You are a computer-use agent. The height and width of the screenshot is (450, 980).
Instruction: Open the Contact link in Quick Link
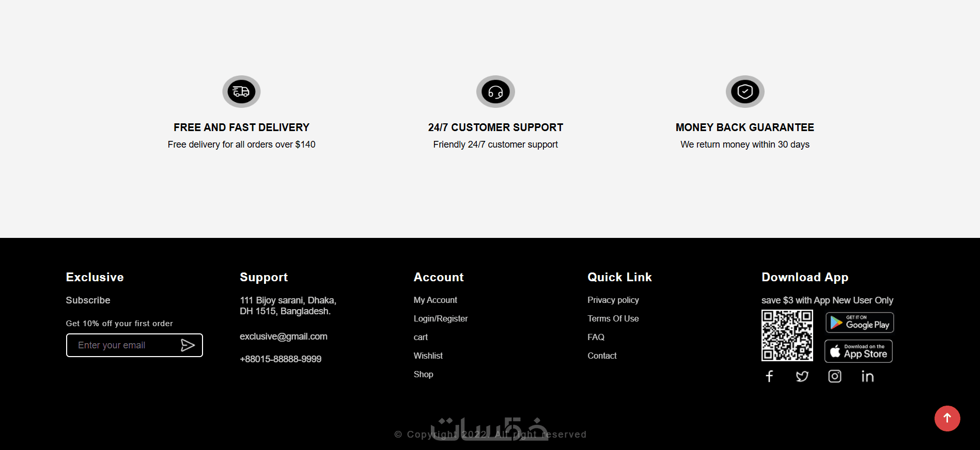(x=602, y=356)
